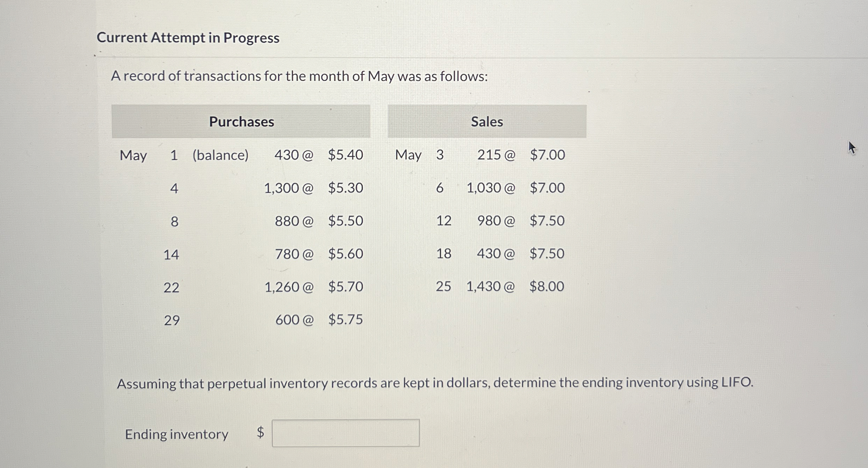Click the 215 @ $7.00 sale entry
Viewport: 868px width, 468px height.
(x=521, y=155)
